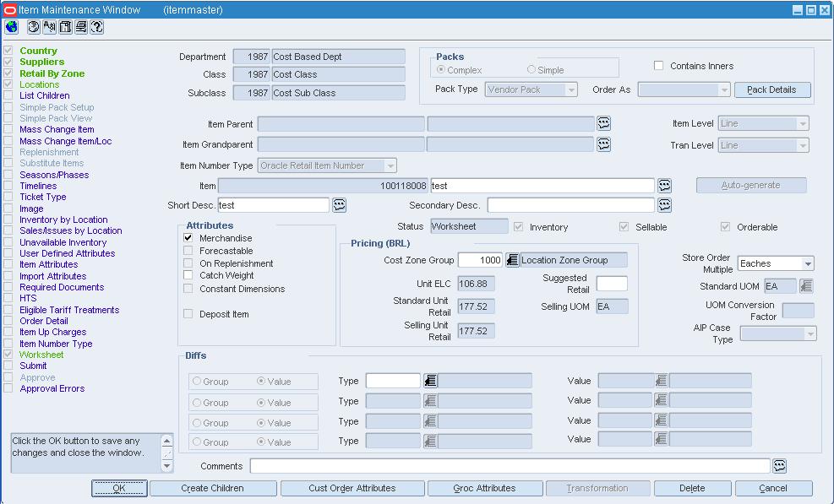This screenshot has height=504, width=834.
Task: Click the Cancel button
Action: [773, 488]
